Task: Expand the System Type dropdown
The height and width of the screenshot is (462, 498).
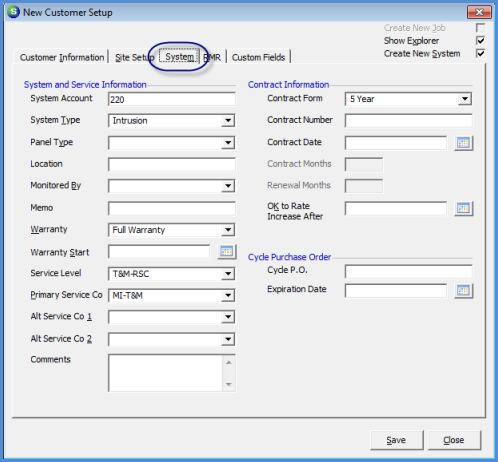Action: click(228, 121)
